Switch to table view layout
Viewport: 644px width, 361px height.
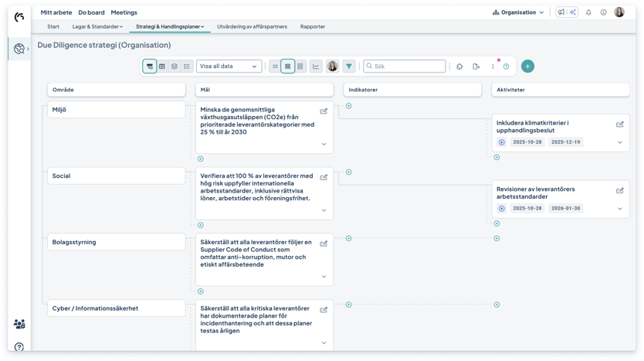[x=162, y=66]
